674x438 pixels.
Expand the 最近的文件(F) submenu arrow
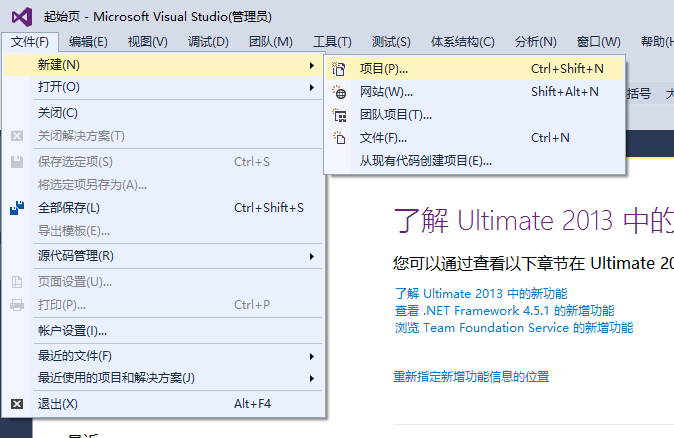(312, 356)
